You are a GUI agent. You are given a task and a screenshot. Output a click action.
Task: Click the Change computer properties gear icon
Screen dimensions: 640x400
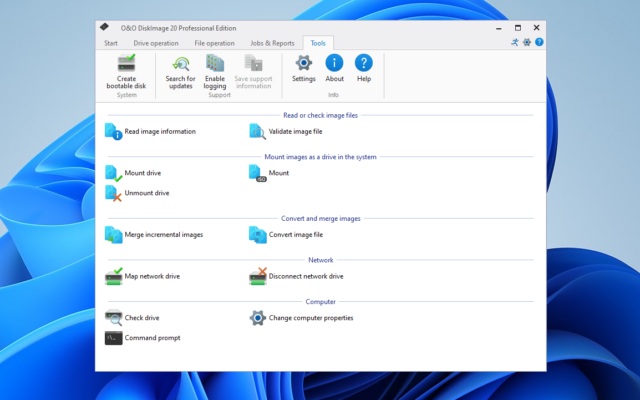pos(258,318)
